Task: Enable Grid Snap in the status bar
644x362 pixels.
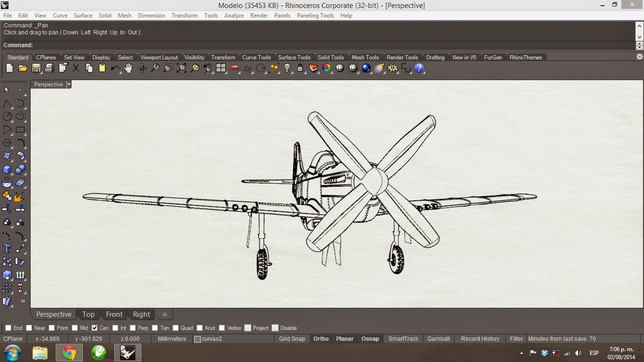Action: click(291, 338)
